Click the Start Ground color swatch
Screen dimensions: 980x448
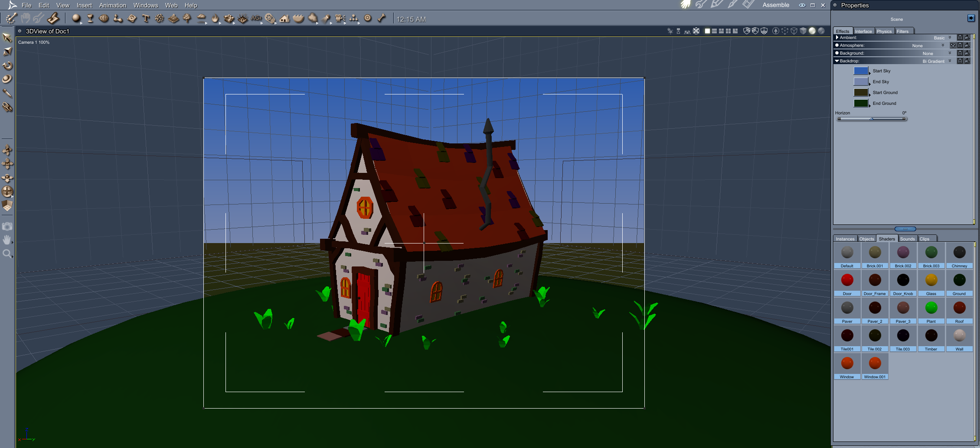861,93
